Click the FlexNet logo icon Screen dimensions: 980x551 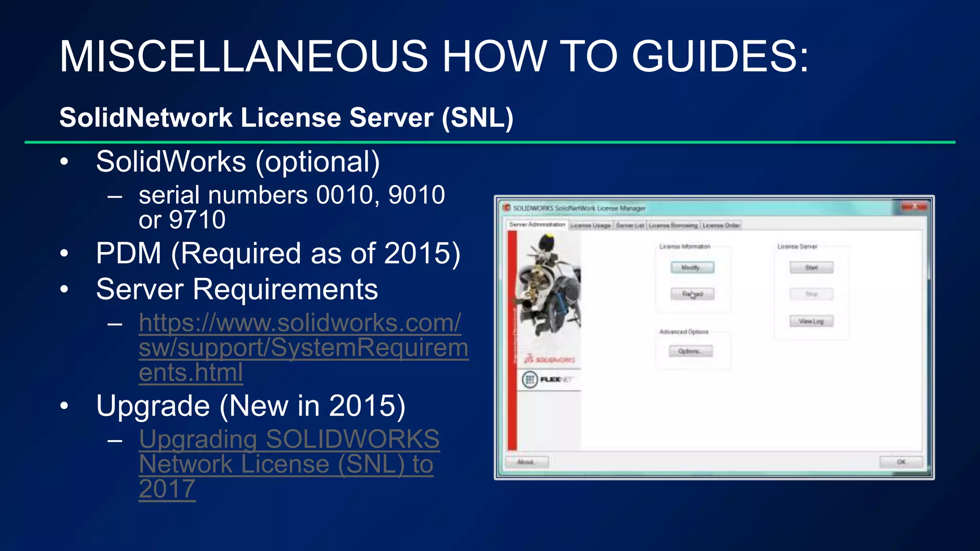[530, 380]
